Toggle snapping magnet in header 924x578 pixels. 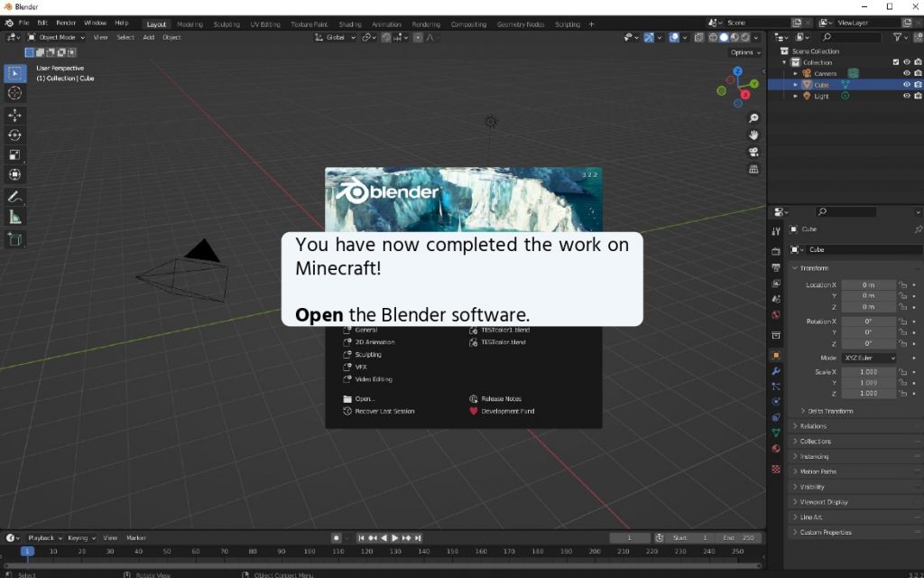[386, 37]
